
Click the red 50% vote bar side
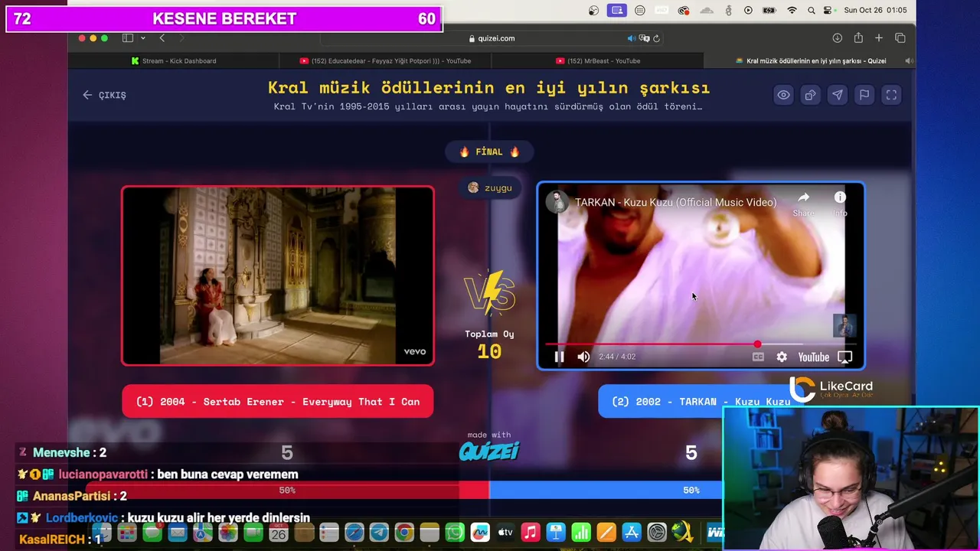pyautogui.click(x=287, y=490)
